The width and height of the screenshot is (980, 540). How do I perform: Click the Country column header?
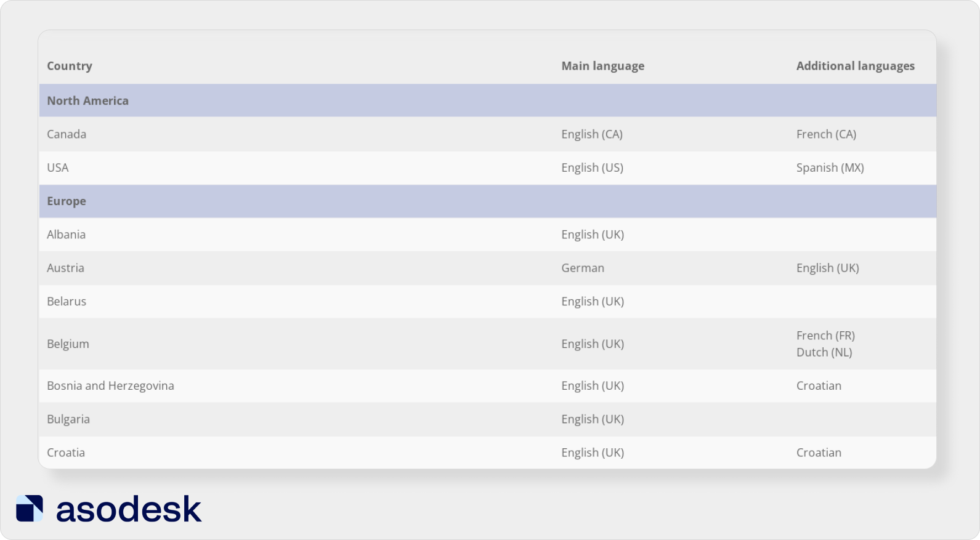70,66
